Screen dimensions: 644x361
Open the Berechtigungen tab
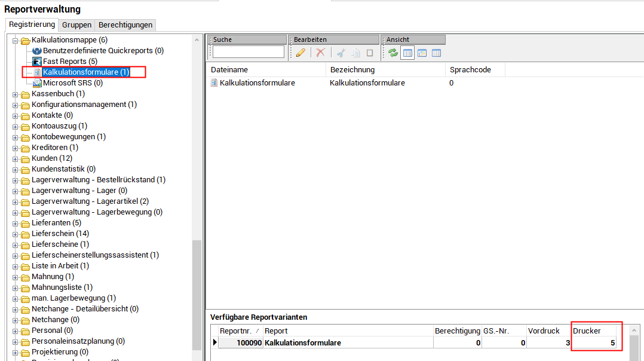click(125, 25)
